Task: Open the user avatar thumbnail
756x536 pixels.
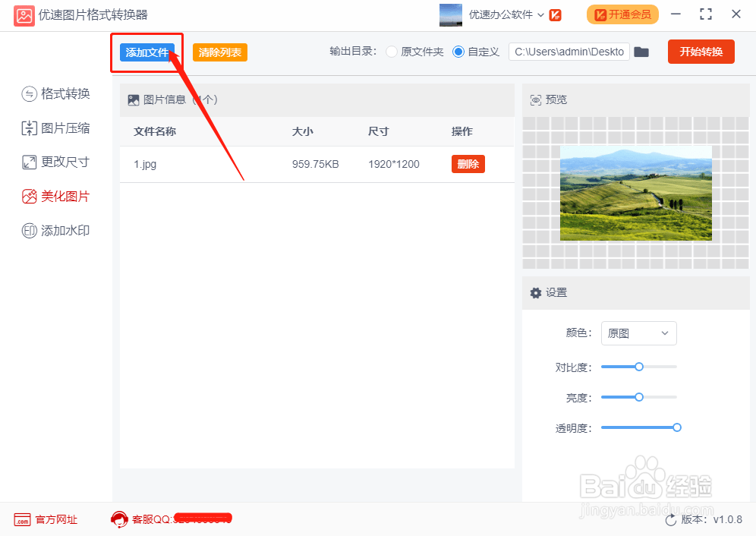Action: coord(451,15)
